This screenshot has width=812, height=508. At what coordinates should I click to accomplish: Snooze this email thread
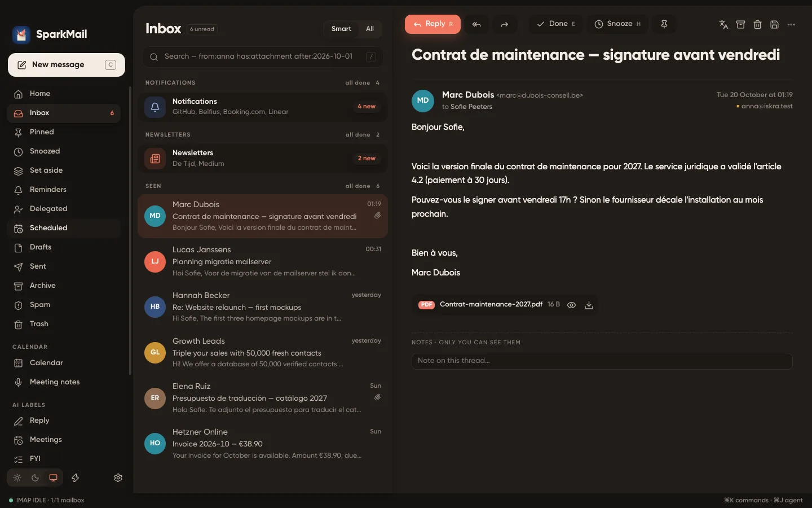617,24
